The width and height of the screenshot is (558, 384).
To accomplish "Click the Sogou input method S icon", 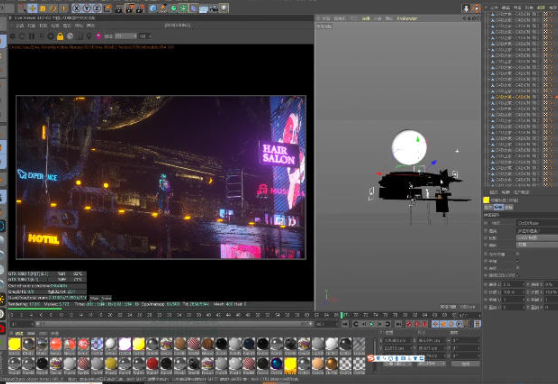I will (372, 358).
